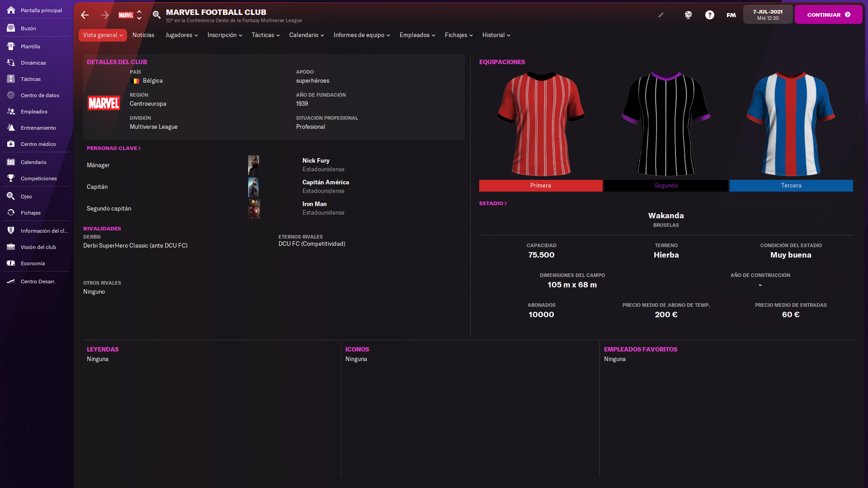Select the black Segunda kit label
Image resolution: width=868 pixels, height=488 pixels.
click(666, 186)
